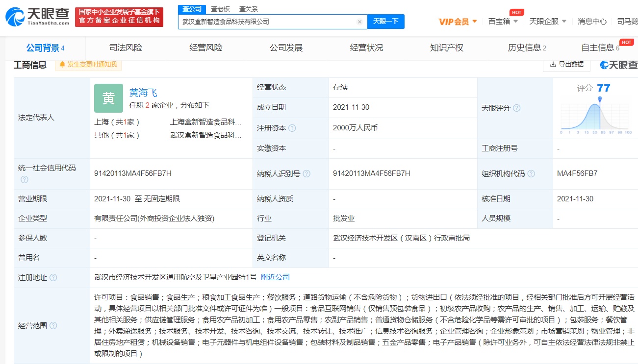The height and width of the screenshot is (364, 638).
Task: Click the 导出数据 button
Action: click(566, 64)
